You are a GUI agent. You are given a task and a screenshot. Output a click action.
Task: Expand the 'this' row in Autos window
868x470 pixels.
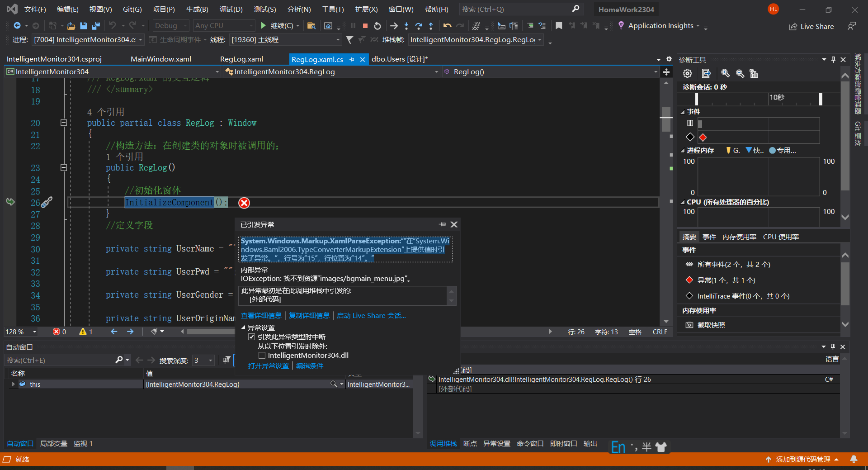click(x=13, y=384)
